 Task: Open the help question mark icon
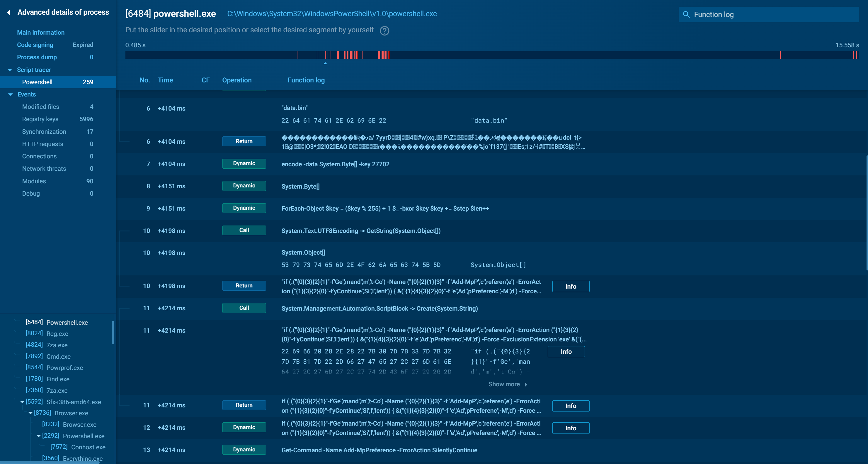(x=384, y=31)
